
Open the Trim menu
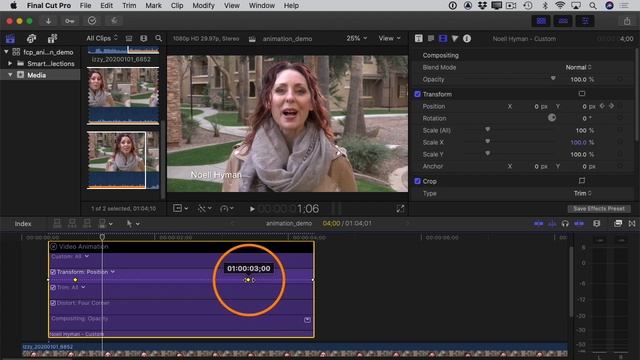pos(129,6)
